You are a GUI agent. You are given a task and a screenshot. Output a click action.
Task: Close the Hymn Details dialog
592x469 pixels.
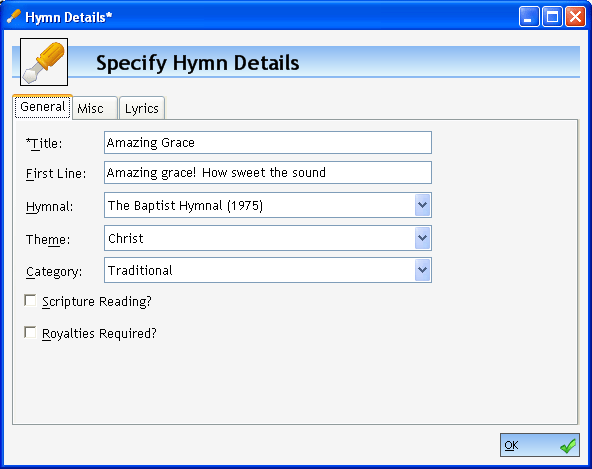click(575, 17)
